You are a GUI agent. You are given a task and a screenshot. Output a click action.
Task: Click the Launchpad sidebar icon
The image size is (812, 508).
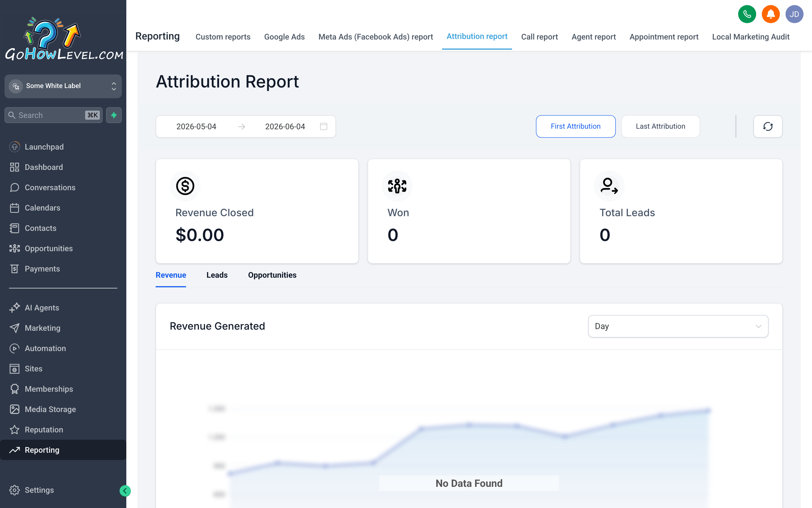pyautogui.click(x=14, y=147)
